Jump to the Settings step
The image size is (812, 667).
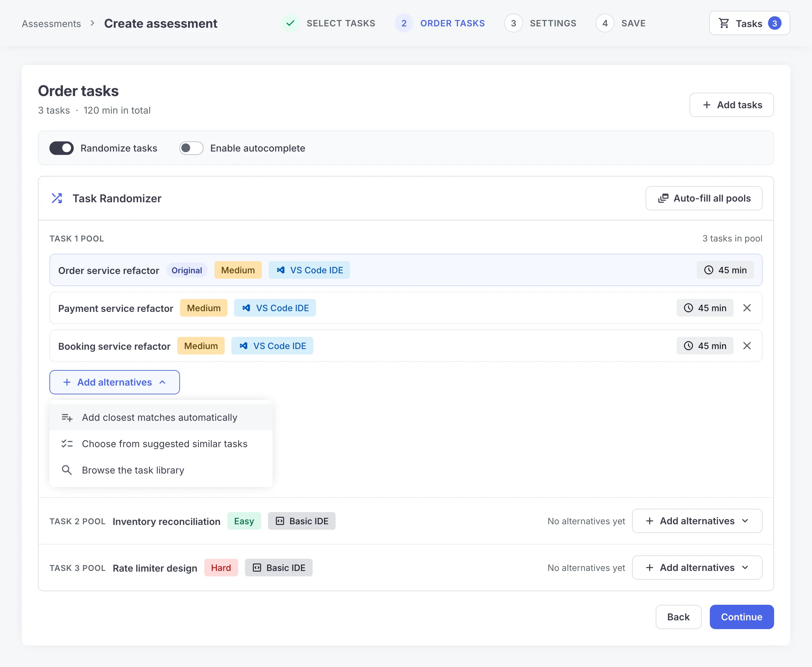(540, 23)
